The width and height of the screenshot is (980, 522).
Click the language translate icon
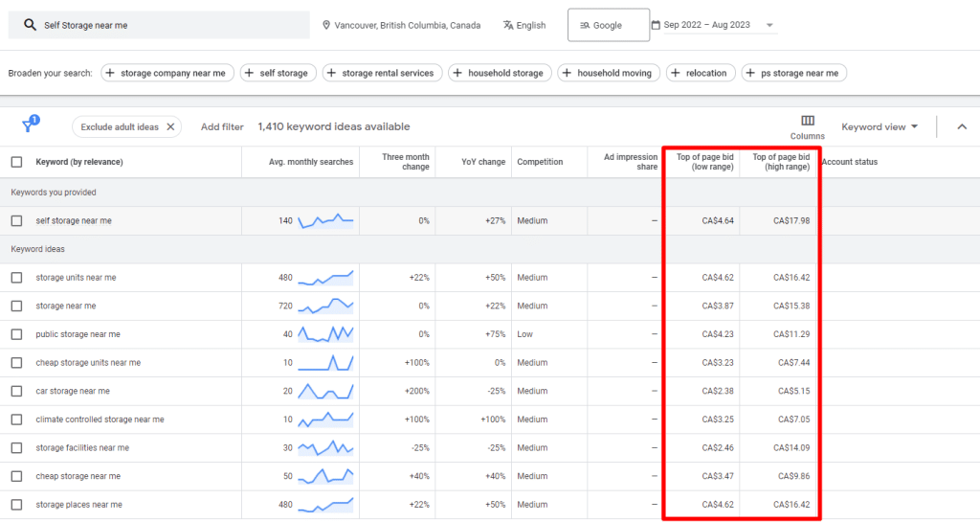[x=508, y=25]
